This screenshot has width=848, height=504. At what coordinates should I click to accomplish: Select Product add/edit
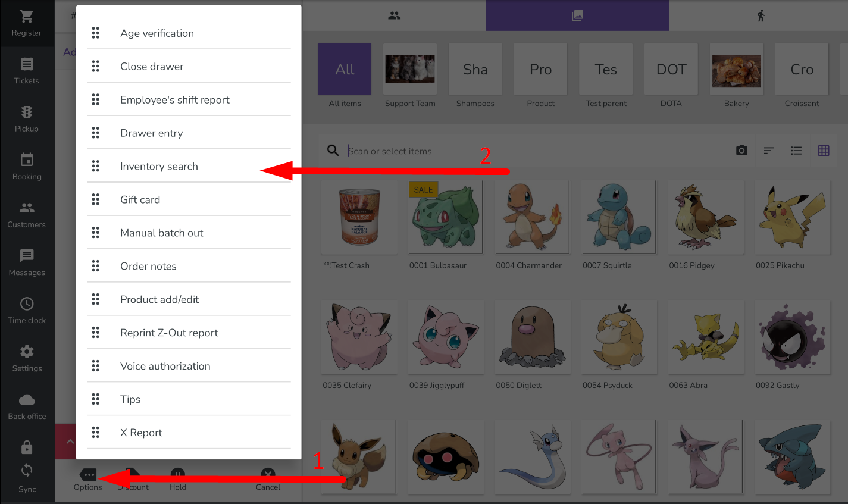click(x=189, y=300)
